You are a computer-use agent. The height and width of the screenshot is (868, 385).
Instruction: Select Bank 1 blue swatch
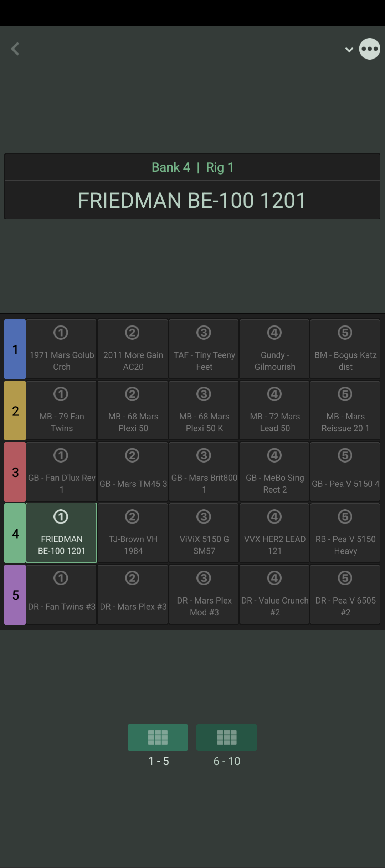coord(15,349)
